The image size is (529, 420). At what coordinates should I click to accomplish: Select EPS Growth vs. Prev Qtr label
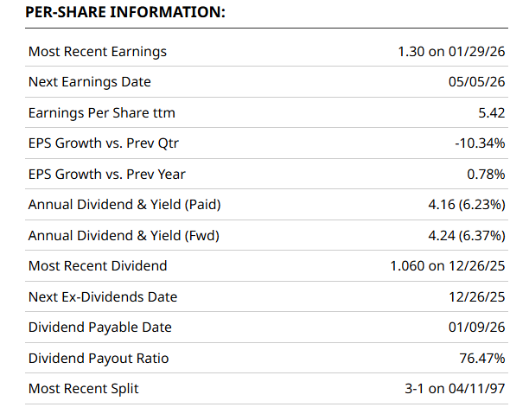(x=104, y=143)
